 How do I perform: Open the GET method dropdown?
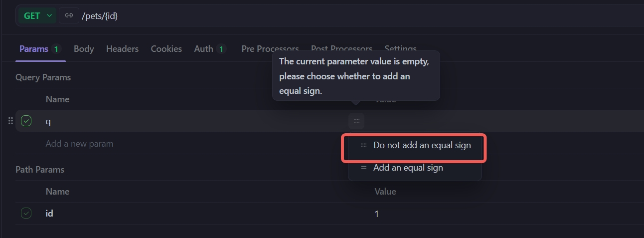coord(36,16)
